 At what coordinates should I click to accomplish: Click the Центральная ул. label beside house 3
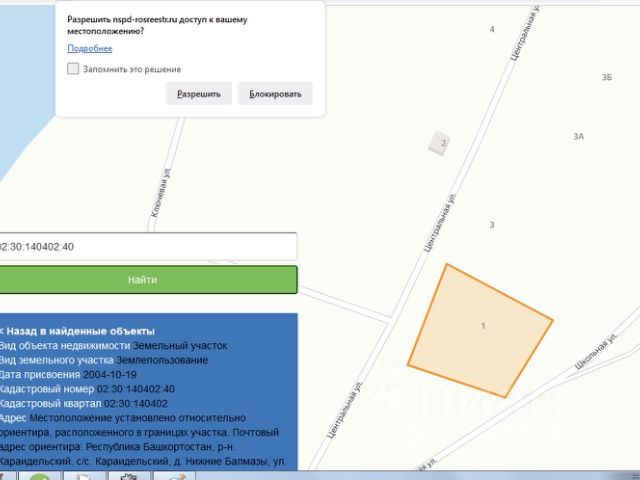440,222
